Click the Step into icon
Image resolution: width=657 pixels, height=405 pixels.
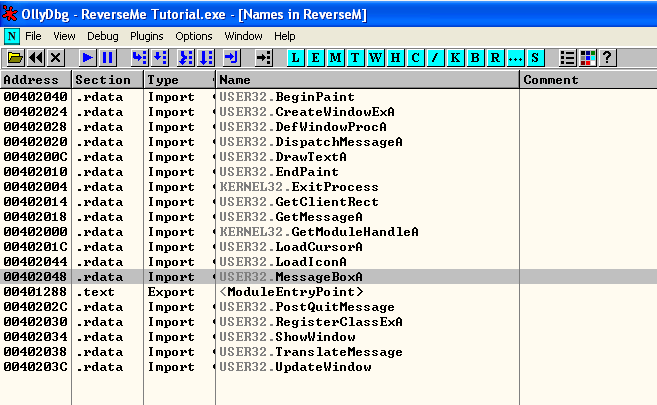[140, 57]
